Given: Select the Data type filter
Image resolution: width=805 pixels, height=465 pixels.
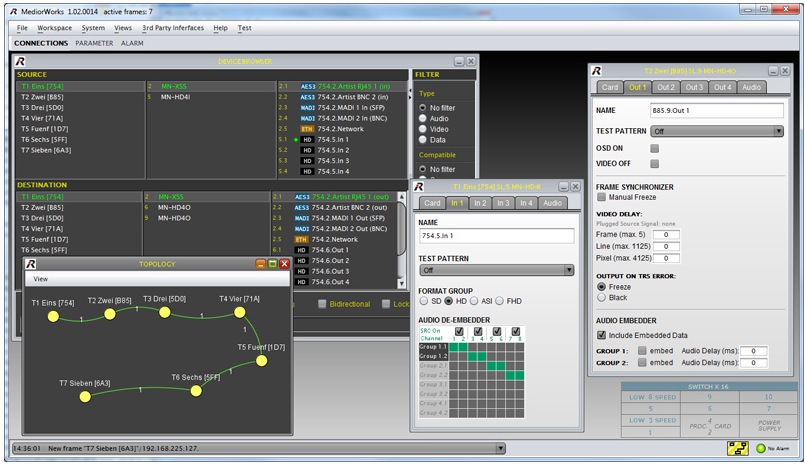Looking at the screenshot, I should 423,140.
